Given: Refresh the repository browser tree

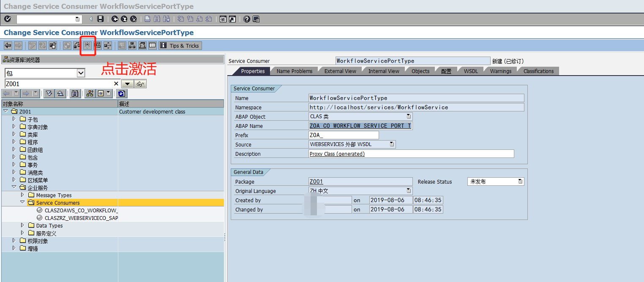Looking at the screenshot, I should (x=122, y=93).
